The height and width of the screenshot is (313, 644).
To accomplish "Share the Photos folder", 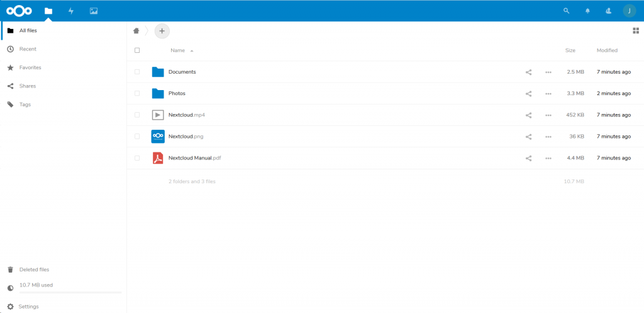I will (x=528, y=94).
